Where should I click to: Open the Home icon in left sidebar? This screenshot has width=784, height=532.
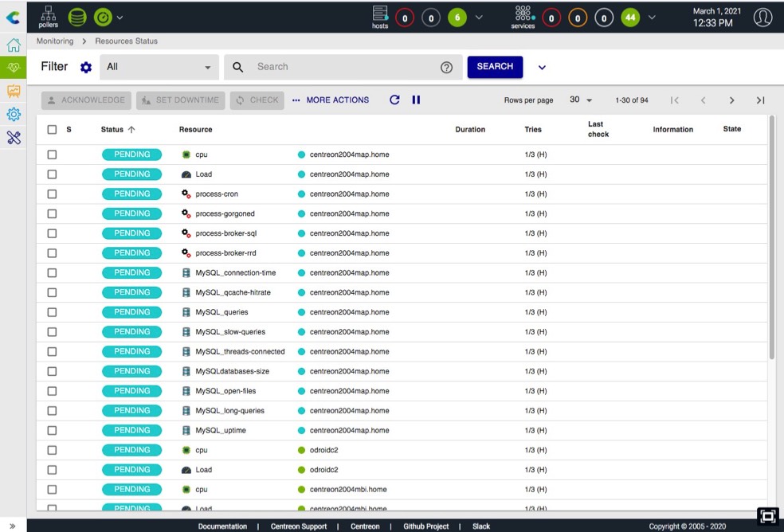point(14,45)
